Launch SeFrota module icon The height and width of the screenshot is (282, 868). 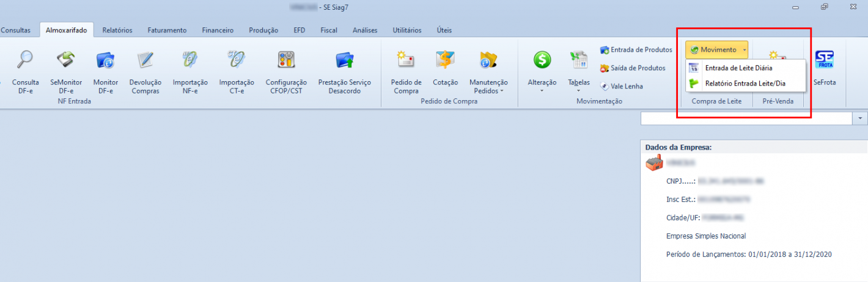[825, 60]
